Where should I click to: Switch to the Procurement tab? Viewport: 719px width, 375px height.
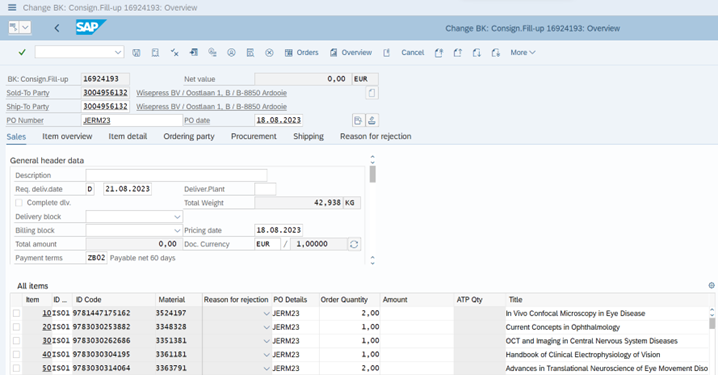(254, 137)
